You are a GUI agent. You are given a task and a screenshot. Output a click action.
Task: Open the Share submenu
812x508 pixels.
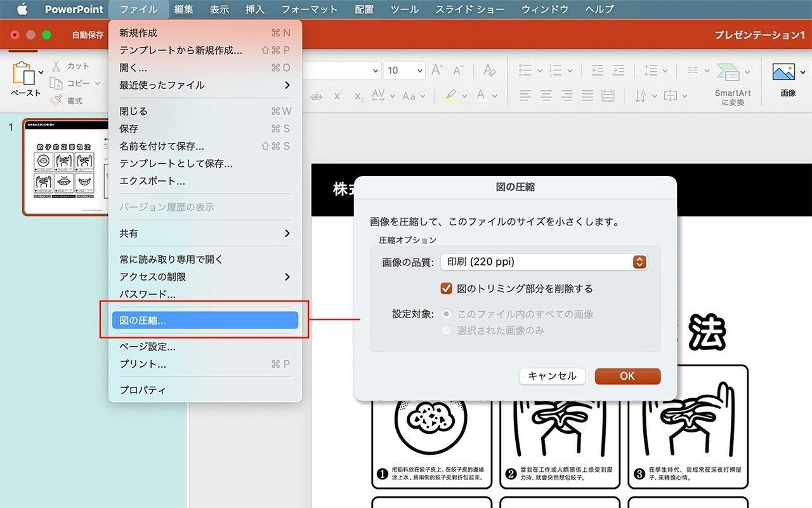point(205,233)
